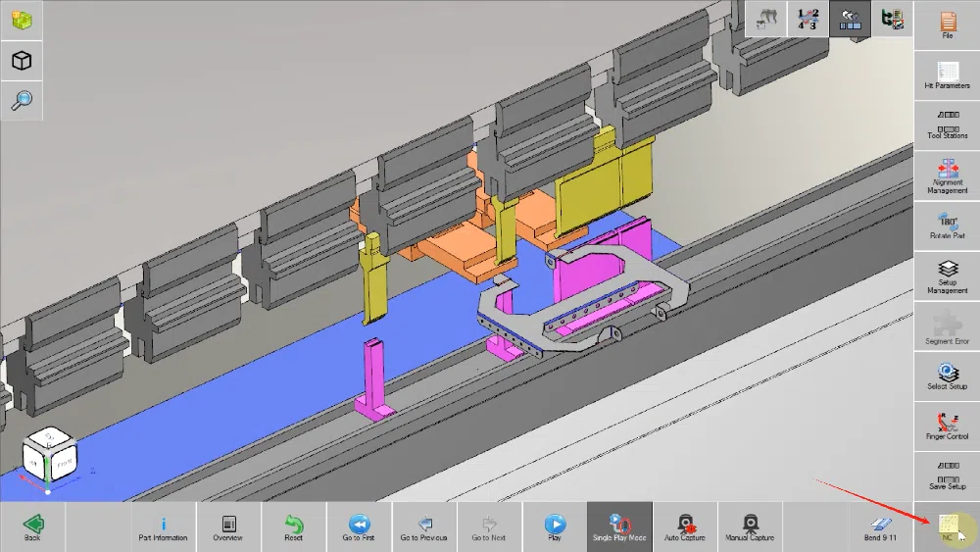Click the wireframe cube view icon

pyautogui.click(x=22, y=61)
